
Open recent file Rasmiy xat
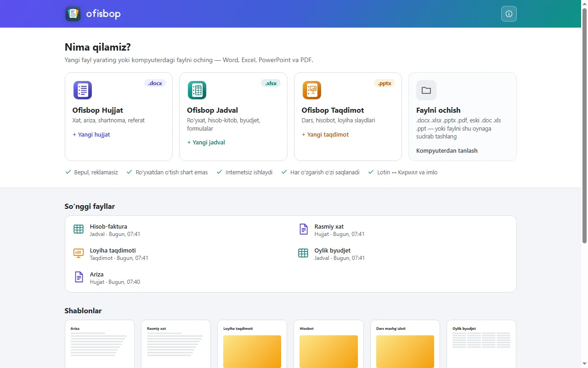pyautogui.click(x=403, y=230)
